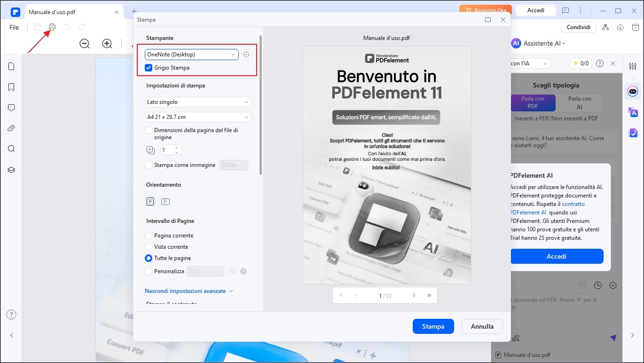
Task: Uncheck the Grigio Stampa checkbox
Action: tap(149, 68)
